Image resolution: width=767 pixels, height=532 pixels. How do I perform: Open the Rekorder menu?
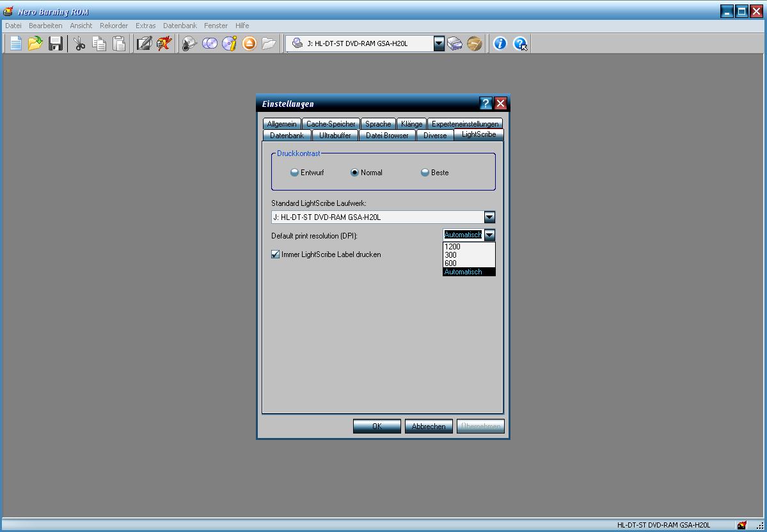pyautogui.click(x=114, y=26)
